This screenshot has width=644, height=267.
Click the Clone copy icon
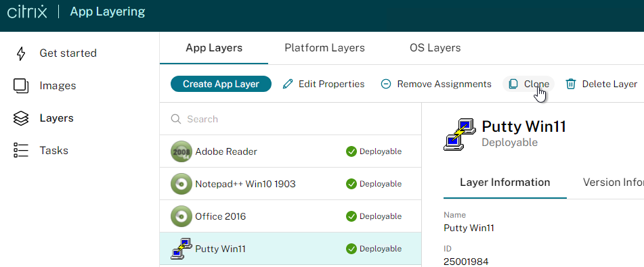click(x=513, y=84)
